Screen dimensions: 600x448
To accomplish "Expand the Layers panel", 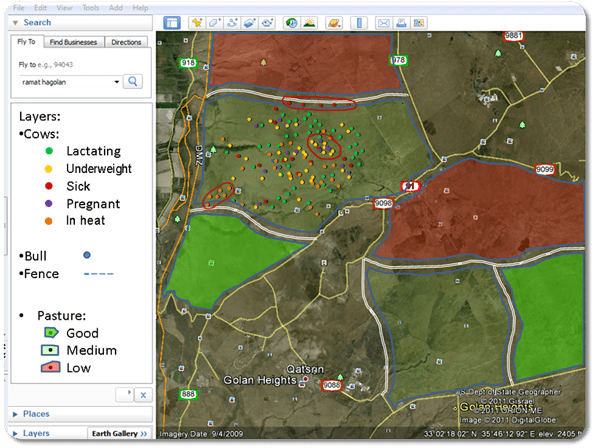I will point(36,433).
